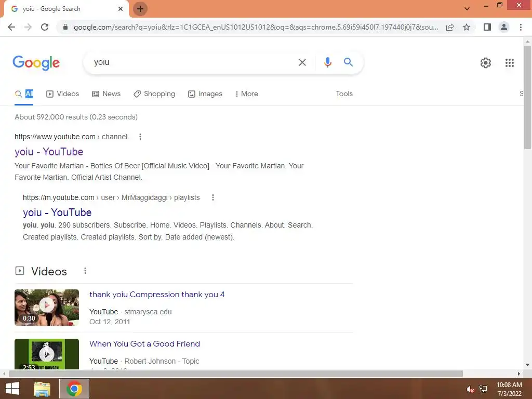
Task: Open File Explorer from the taskbar
Action: [x=42, y=389]
